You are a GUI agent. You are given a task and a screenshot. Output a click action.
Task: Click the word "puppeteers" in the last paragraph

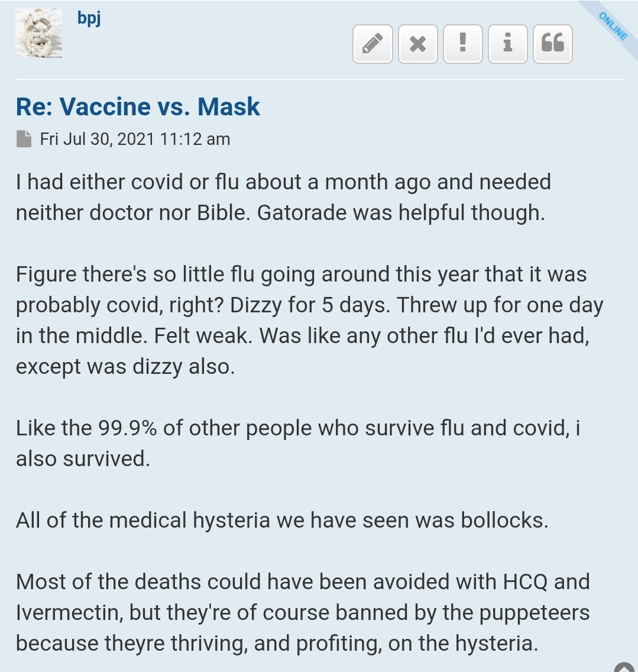[535, 613]
